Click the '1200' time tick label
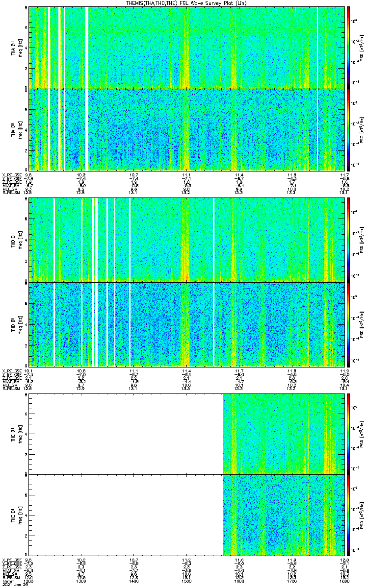 [29, 581]
